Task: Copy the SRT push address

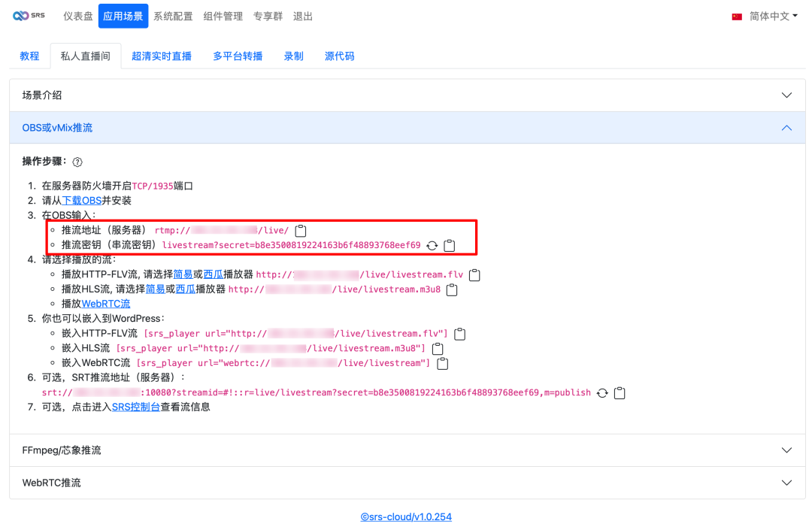Action: [620, 393]
